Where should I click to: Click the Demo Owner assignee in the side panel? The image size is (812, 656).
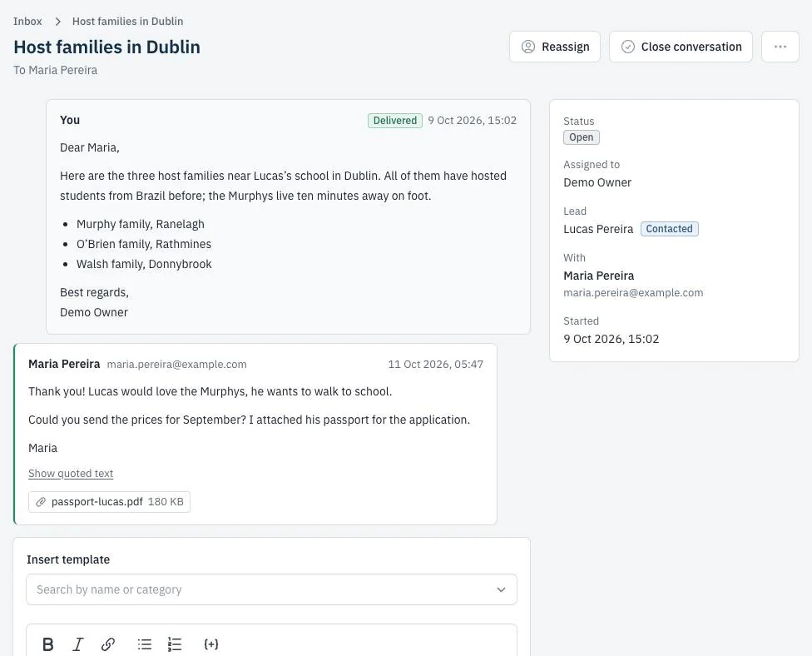point(597,182)
